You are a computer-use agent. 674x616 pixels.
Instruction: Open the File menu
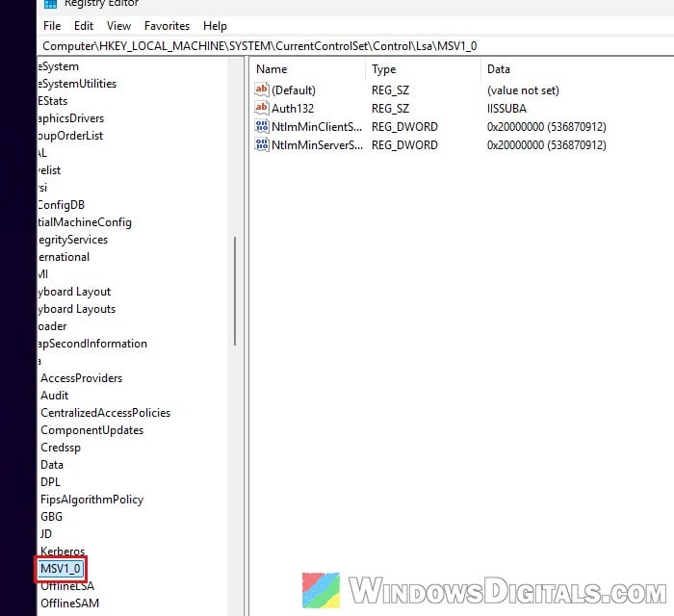pyautogui.click(x=52, y=26)
